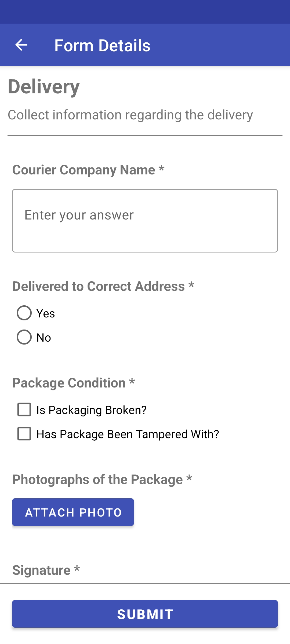Click the Collect information description text
The width and height of the screenshot is (290, 644).
pyautogui.click(x=130, y=115)
